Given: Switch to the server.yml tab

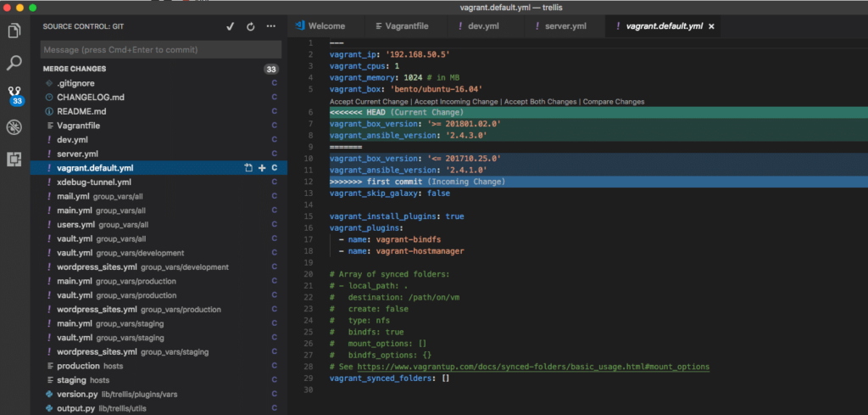Looking at the screenshot, I should coord(565,26).
